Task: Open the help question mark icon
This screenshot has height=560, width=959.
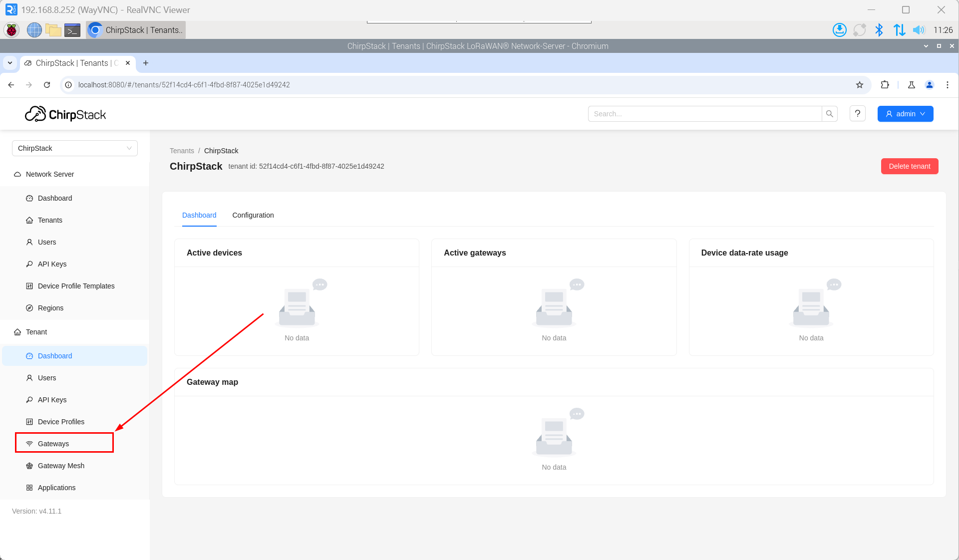Action: (857, 114)
